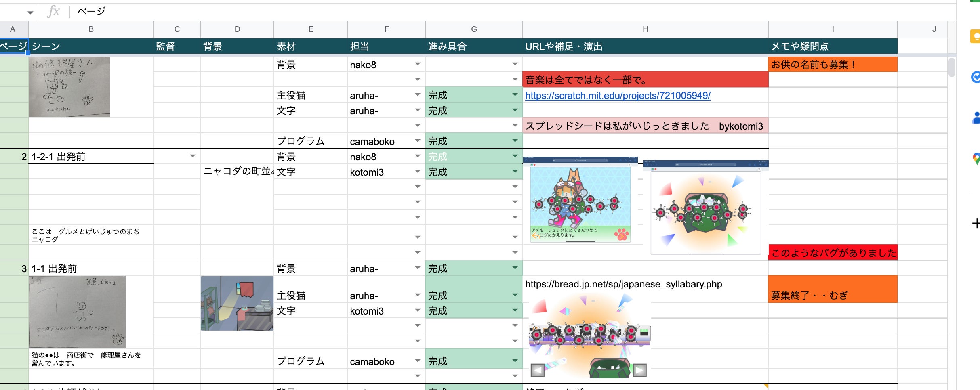
Task: Select the room illustration thumbnail in column D
Action: pyautogui.click(x=237, y=303)
